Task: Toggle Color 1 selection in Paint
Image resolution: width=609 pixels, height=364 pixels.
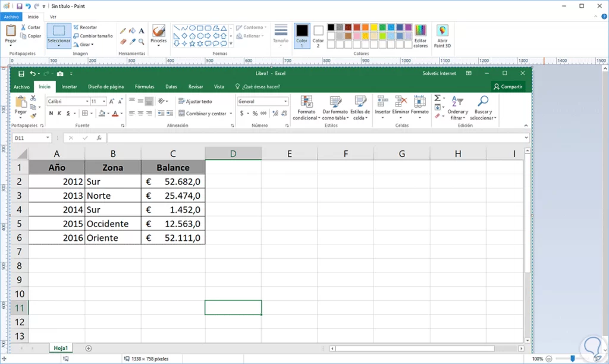Action: pos(302,36)
